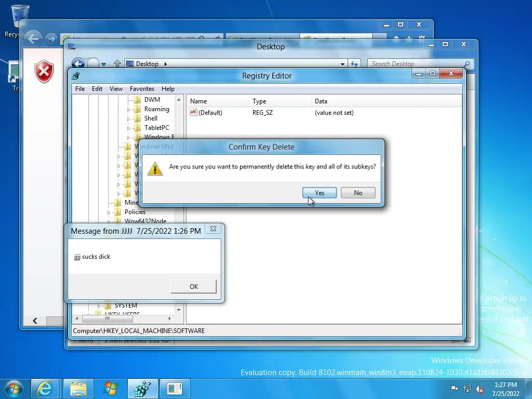The image size is (532, 399).
Task: Go up one level in Desktop explorer
Action: [117, 63]
